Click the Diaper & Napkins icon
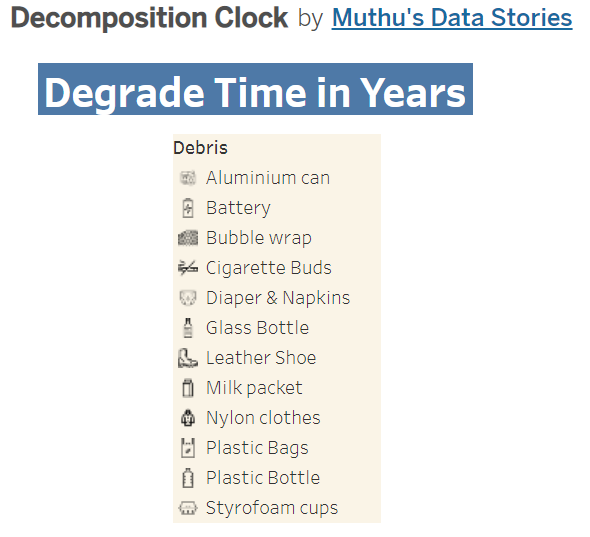This screenshot has height=537, width=590. [x=188, y=298]
